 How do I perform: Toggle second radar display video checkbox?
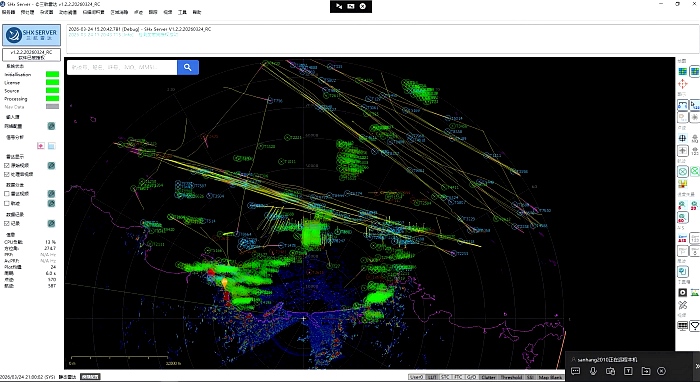[7, 174]
